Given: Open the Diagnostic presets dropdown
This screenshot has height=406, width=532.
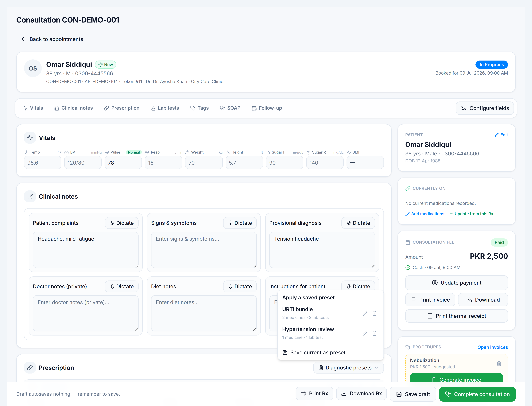Looking at the screenshot, I should (x=348, y=368).
